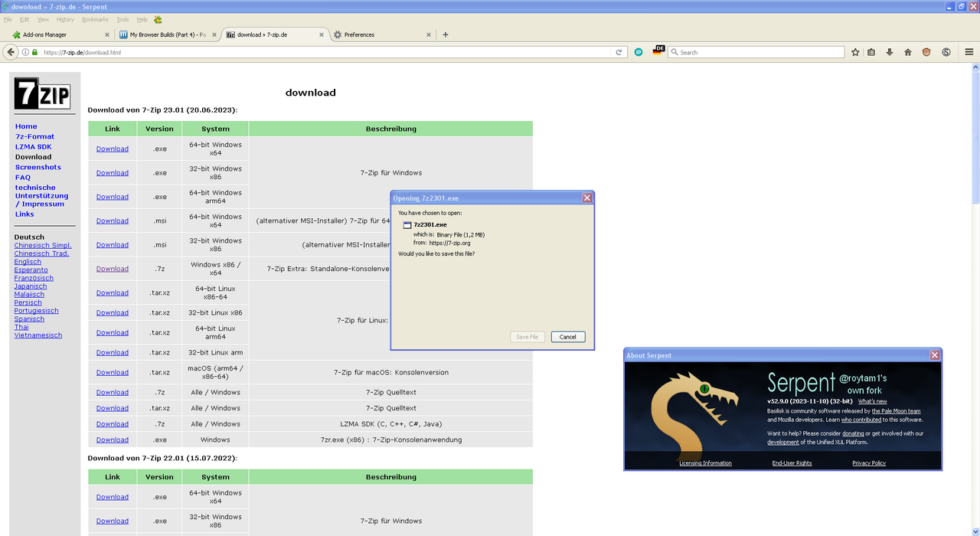Click the icon next to Help in menu bar

click(x=158, y=19)
